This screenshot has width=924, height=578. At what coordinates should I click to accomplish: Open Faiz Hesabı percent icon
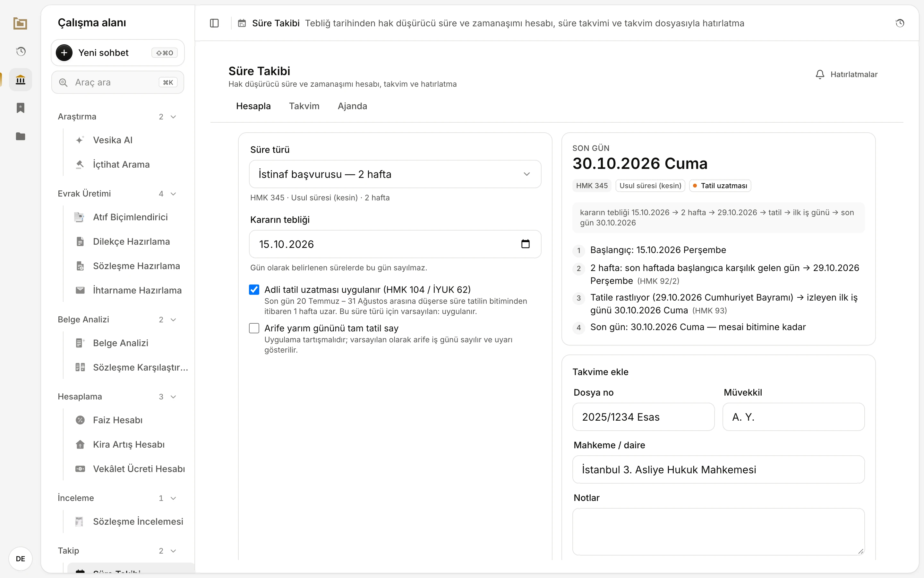80,420
